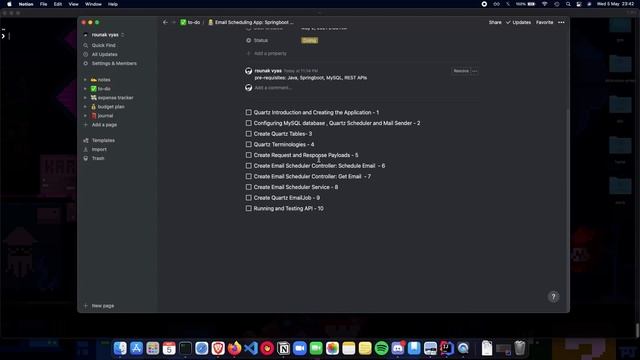This screenshot has width=640, height=360.
Task: Open the rounak vyas workspace switcher
Action: 104,35
